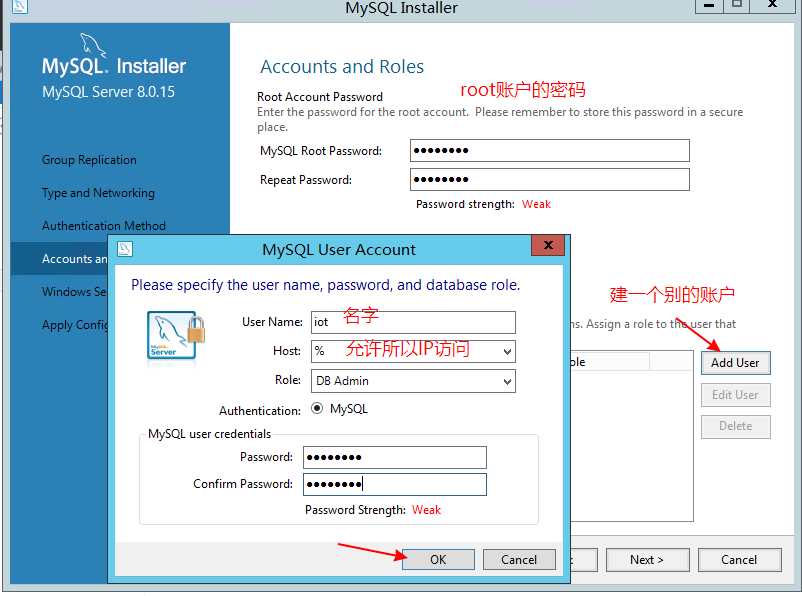Minimize the MySQL Installer window

pos(709,6)
